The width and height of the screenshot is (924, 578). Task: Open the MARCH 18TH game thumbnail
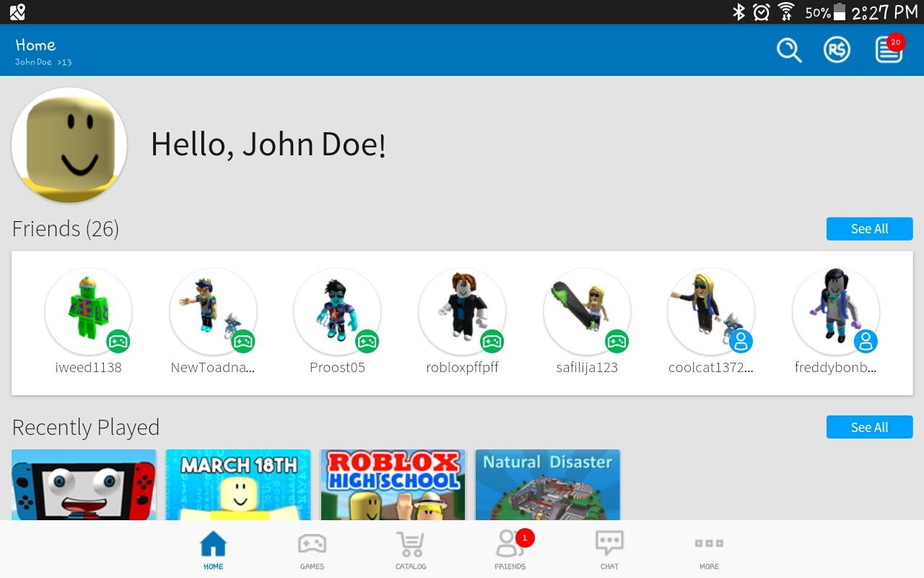pyautogui.click(x=238, y=485)
